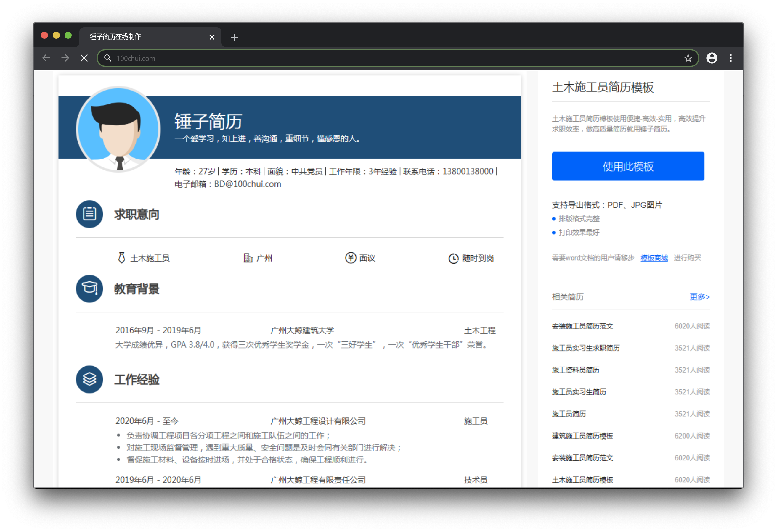Open the three-dot browser menu
This screenshot has height=532, width=777.
pos(731,58)
